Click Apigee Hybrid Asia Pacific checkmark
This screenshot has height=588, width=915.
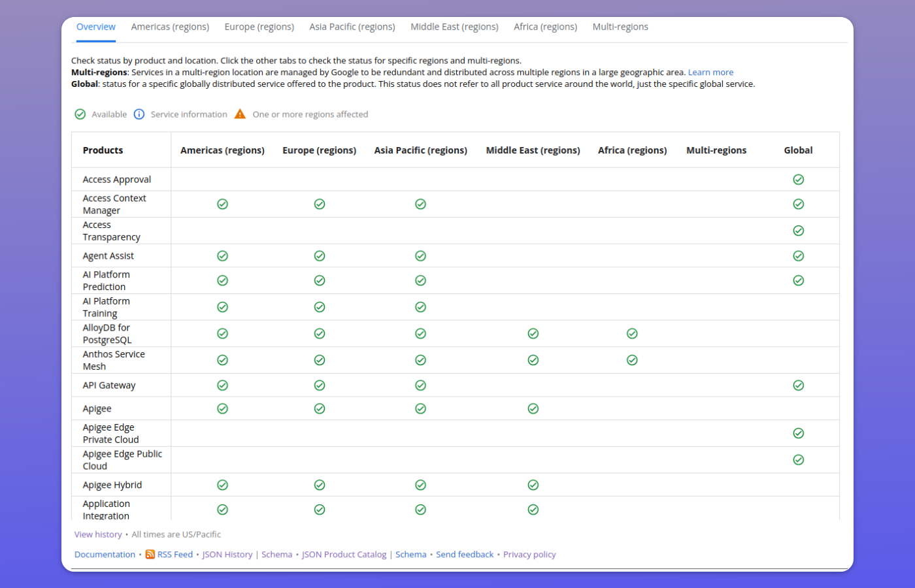(x=420, y=485)
